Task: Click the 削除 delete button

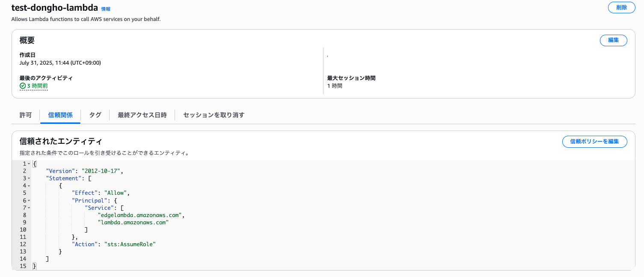Action: pos(621,8)
